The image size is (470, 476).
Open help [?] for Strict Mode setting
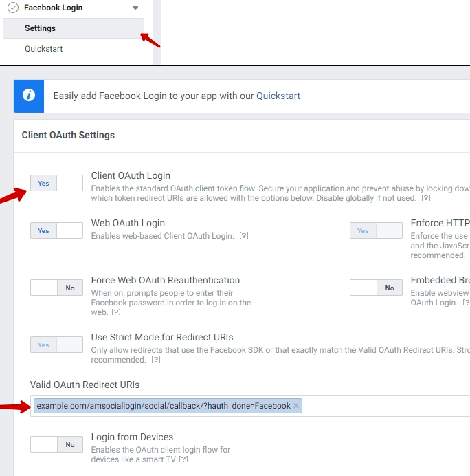pos(156,360)
